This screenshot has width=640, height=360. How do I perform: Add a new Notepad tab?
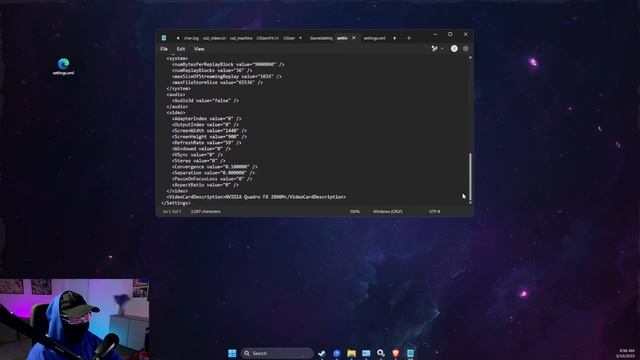[x=409, y=38]
